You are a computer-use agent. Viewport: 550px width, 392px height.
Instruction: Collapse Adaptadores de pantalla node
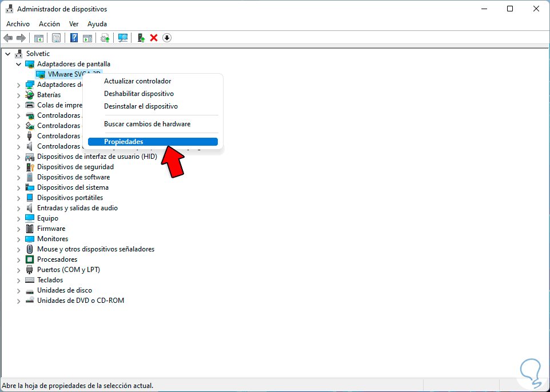tap(19, 64)
